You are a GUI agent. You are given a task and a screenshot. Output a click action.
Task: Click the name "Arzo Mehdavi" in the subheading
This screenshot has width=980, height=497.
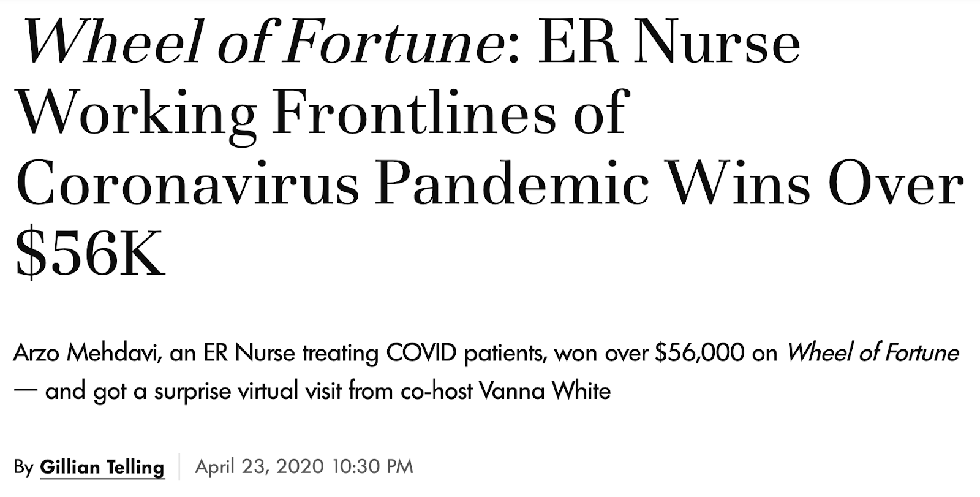[x=87, y=354]
